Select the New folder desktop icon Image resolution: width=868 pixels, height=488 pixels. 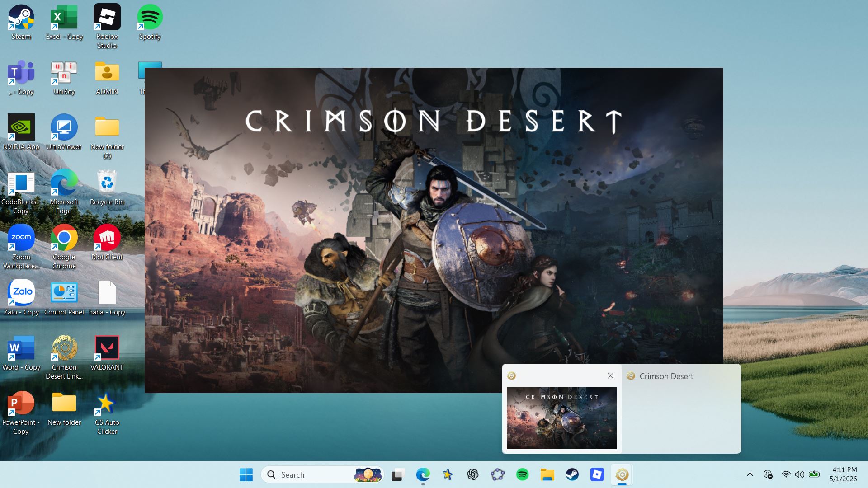(x=64, y=408)
